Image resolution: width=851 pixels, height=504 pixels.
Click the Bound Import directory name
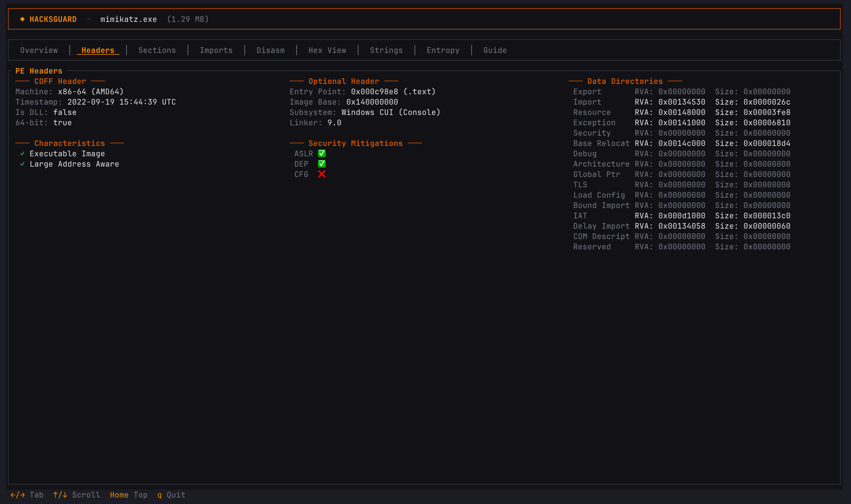tap(601, 206)
